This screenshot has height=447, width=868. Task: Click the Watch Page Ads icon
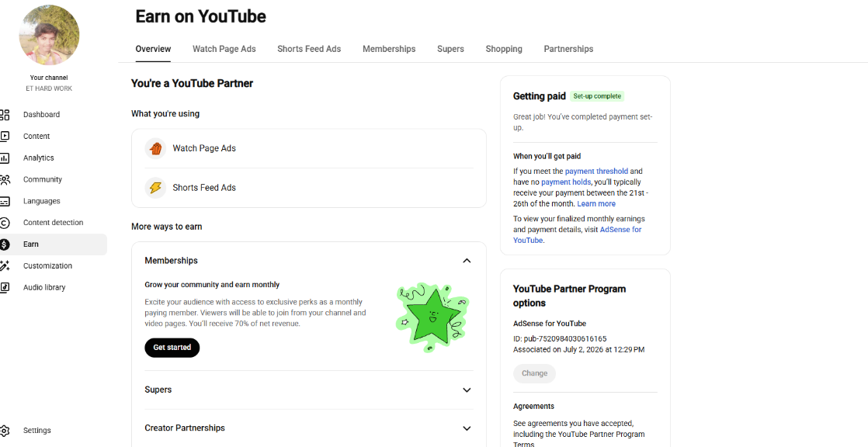tap(155, 148)
